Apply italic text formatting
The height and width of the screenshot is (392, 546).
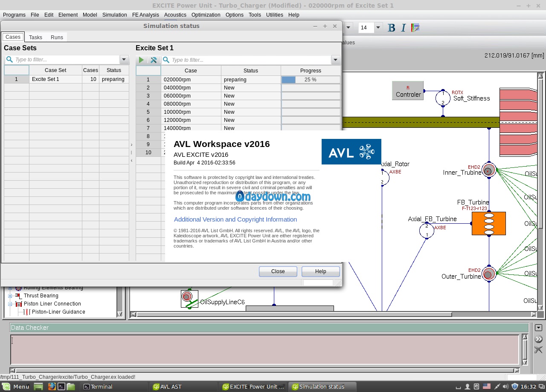(404, 28)
